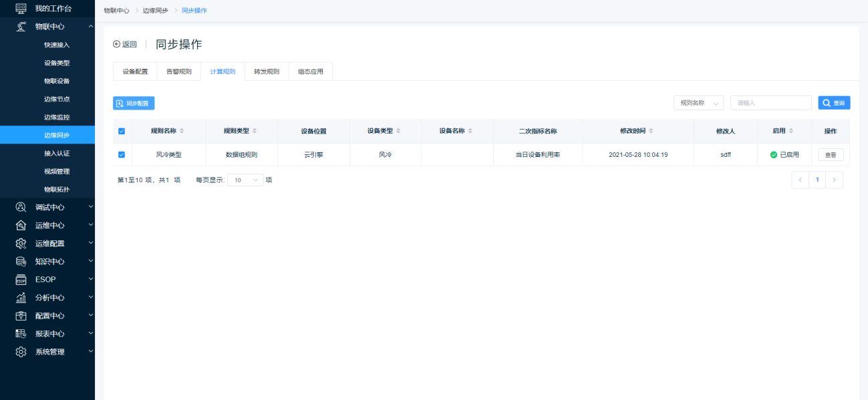The height and width of the screenshot is (400, 868).
Task: Open 边缘节点 in the sidebar
Action: [x=57, y=99]
